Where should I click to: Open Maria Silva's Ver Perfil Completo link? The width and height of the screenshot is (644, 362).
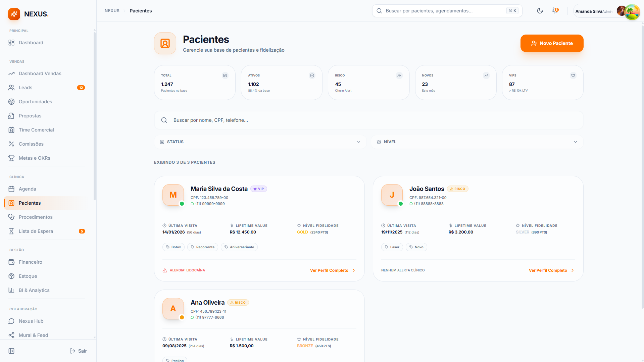pyautogui.click(x=332, y=270)
